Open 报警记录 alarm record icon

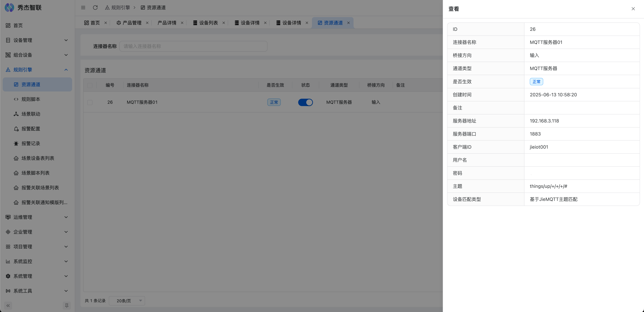point(16,143)
